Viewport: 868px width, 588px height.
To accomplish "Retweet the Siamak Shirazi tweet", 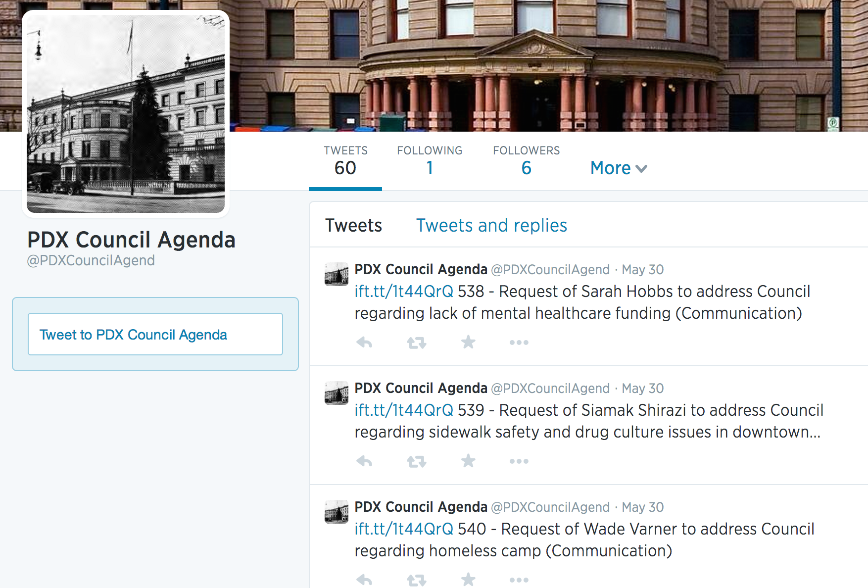I will [416, 461].
